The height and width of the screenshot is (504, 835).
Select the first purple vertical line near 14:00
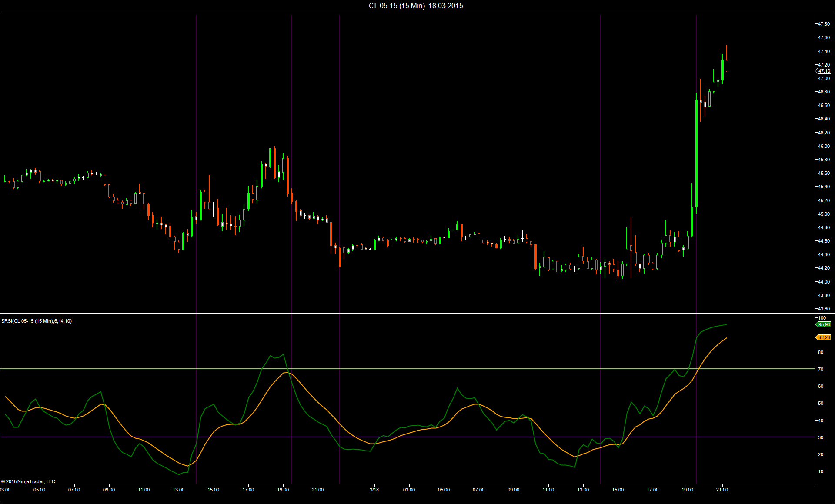click(x=196, y=130)
